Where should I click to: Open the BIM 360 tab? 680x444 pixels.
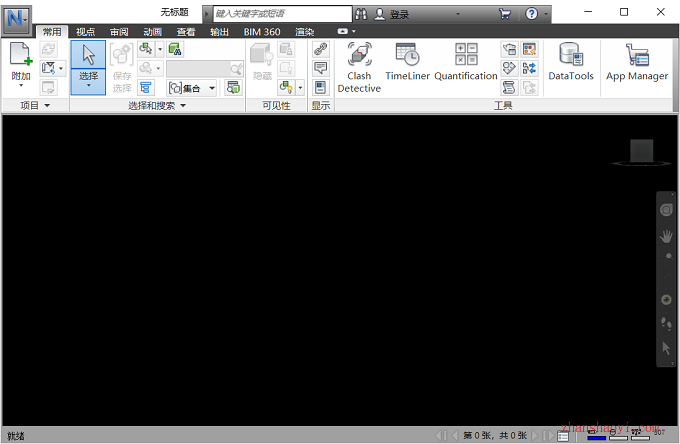pyautogui.click(x=262, y=32)
